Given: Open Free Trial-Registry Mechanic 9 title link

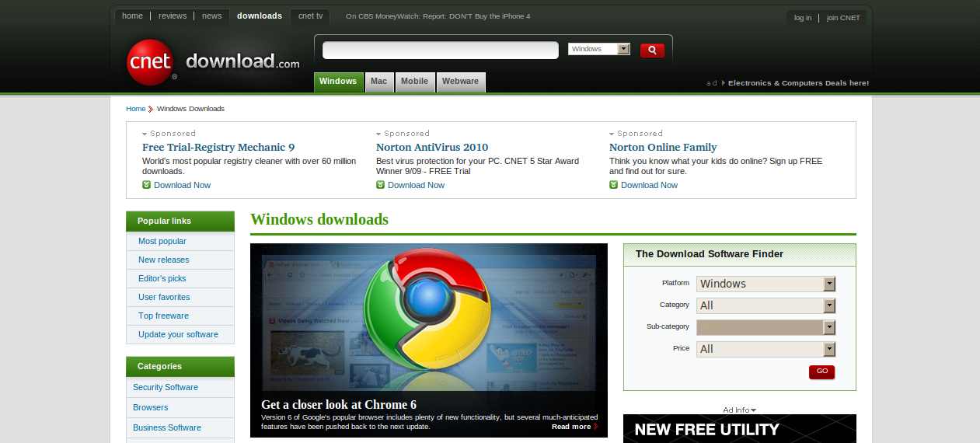Looking at the screenshot, I should click(x=218, y=147).
